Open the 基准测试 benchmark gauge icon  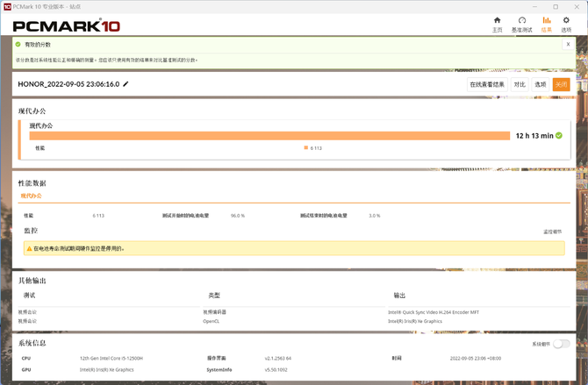tap(522, 21)
